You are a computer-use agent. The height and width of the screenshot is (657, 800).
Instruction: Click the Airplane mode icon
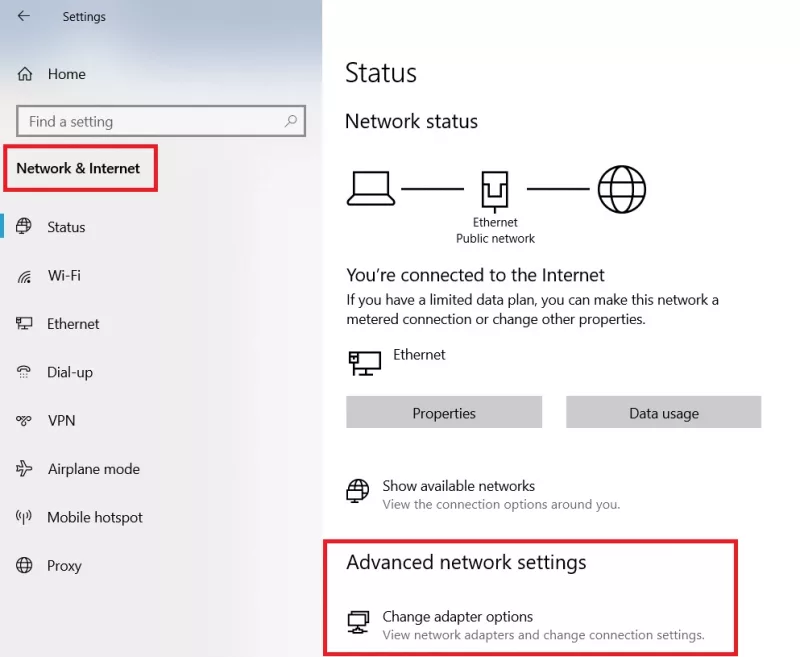(25, 469)
